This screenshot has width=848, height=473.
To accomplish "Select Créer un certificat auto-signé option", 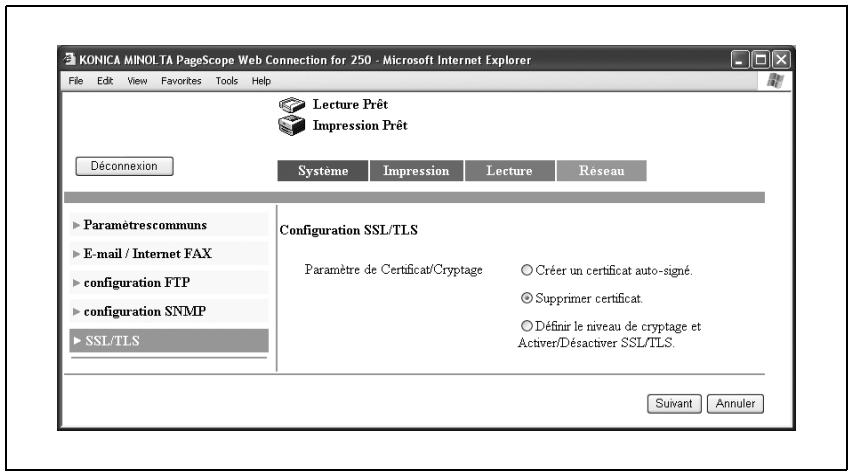I will tap(527, 270).
